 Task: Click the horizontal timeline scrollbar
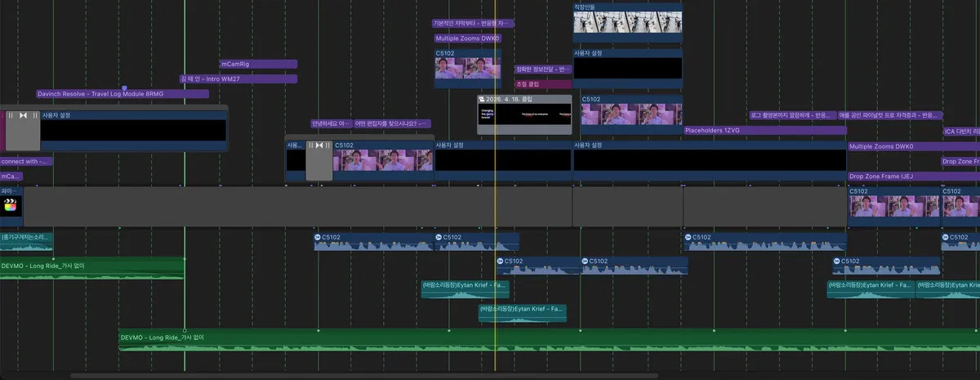(364, 376)
